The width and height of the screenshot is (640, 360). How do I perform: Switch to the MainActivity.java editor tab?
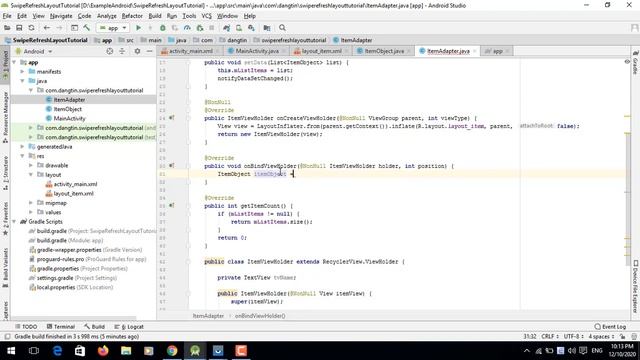coord(257,51)
